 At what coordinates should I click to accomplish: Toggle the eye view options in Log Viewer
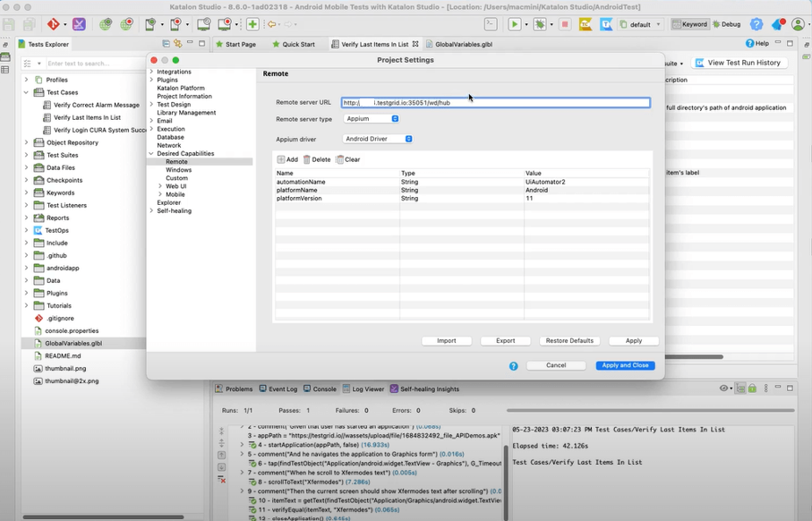click(724, 389)
